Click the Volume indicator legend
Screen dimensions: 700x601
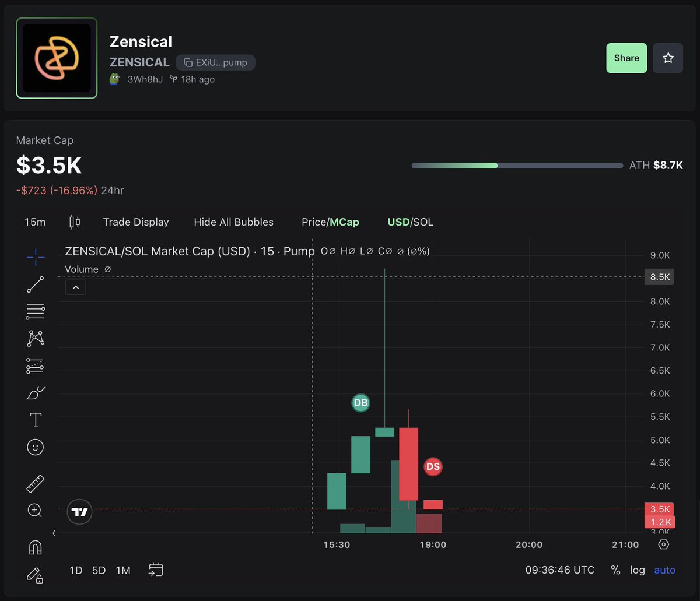[82, 269]
